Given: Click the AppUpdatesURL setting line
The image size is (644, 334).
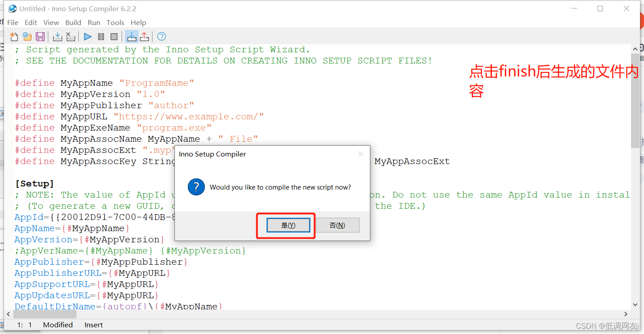Looking at the screenshot, I should [x=86, y=296].
